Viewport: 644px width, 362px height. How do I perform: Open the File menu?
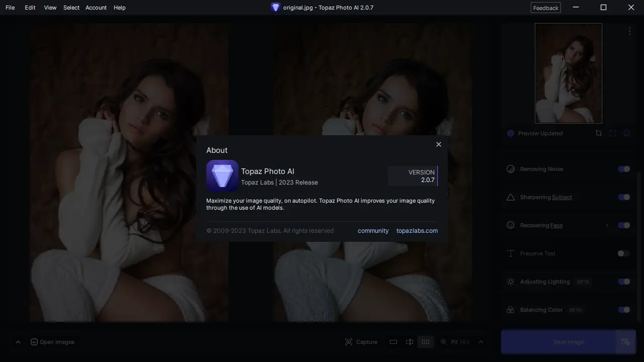click(x=10, y=8)
